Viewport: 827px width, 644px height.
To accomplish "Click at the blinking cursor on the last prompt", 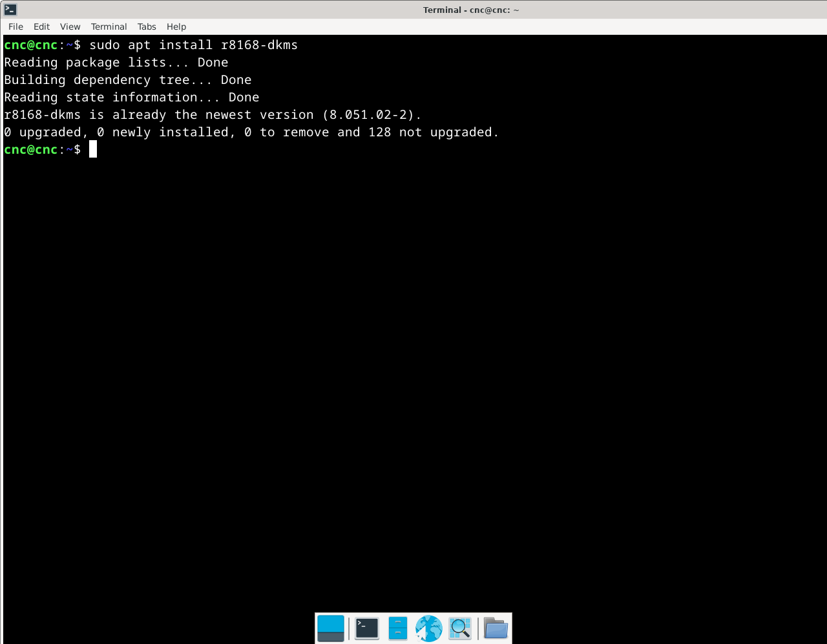I will click(93, 149).
